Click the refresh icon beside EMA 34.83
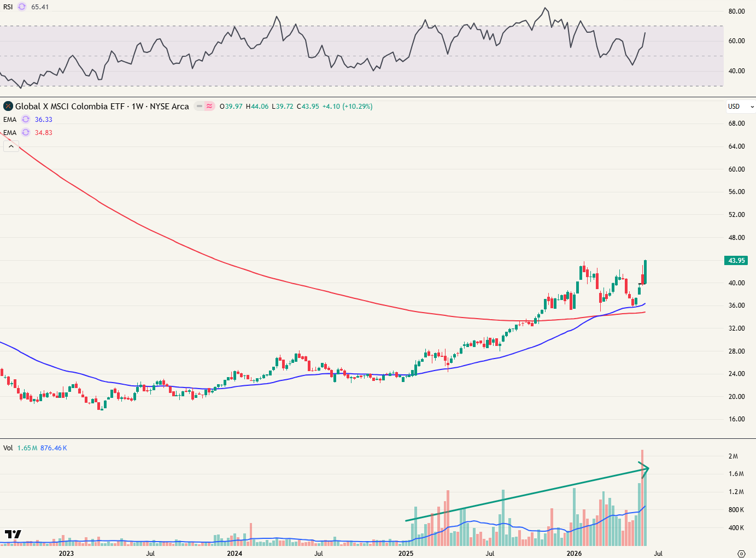The height and width of the screenshot is (558, 756). (26, 132)
